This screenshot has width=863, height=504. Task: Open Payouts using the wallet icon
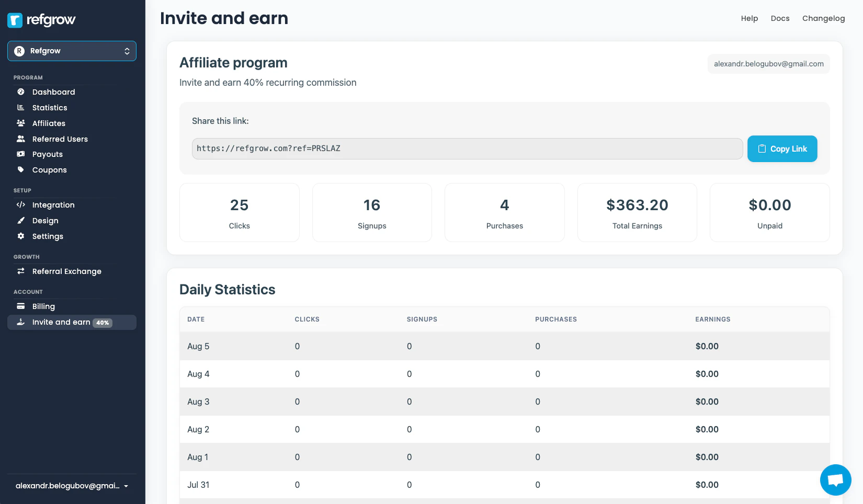pos(20,154)
